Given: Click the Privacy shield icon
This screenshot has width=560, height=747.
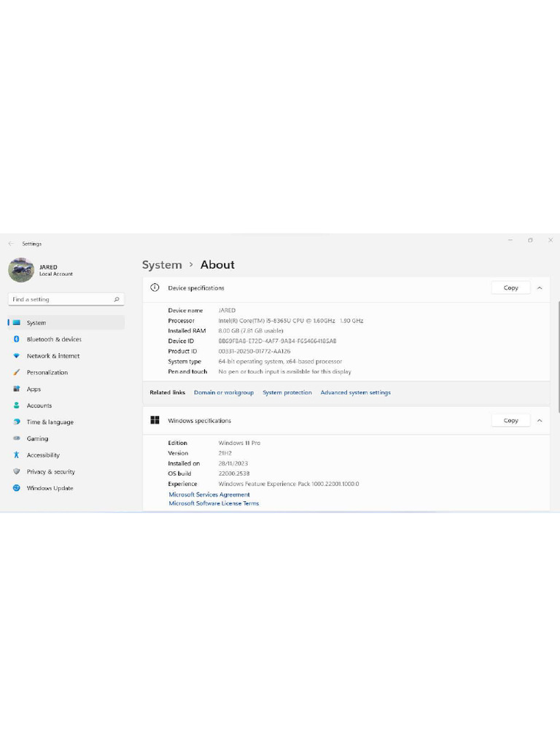Looking at the screenshot, I should click(x=16, y=472).
